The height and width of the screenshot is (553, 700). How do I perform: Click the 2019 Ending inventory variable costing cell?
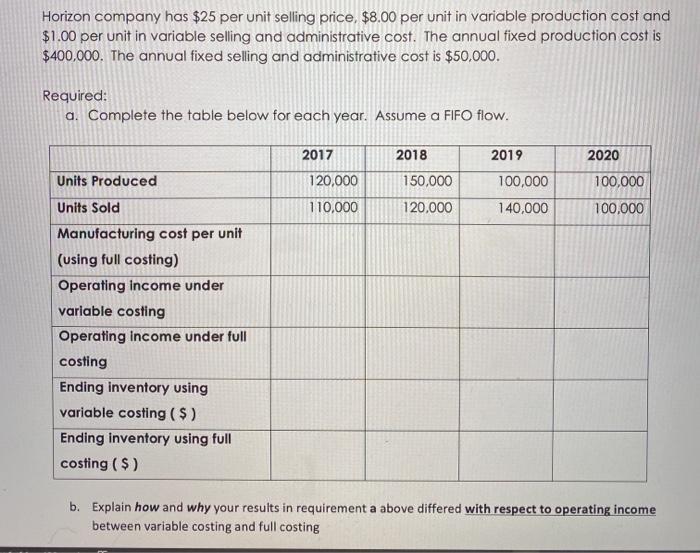[x=506, y=405]
